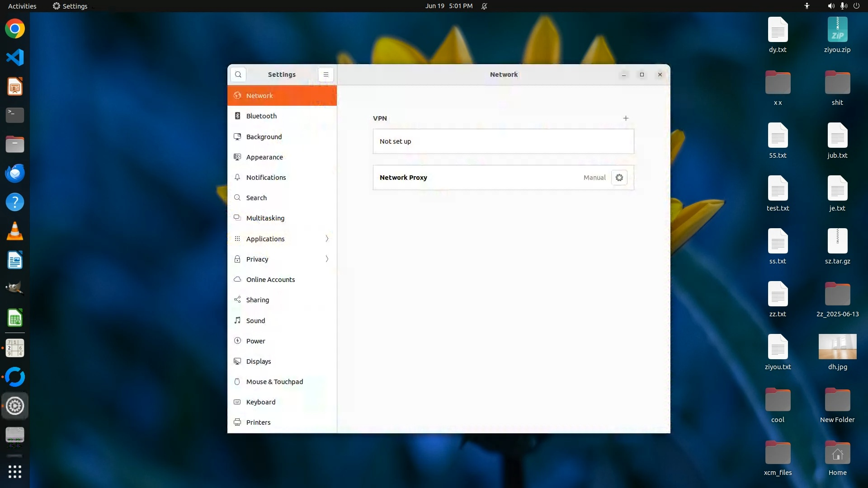Open system volume and power menu
The height and width of the screenshot is (488, 868).
843,6
